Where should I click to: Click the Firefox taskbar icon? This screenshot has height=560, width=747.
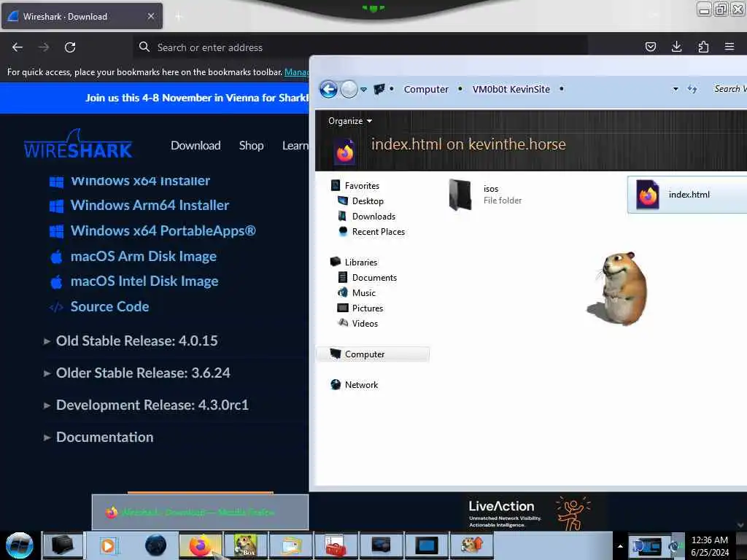click(201, 545)
